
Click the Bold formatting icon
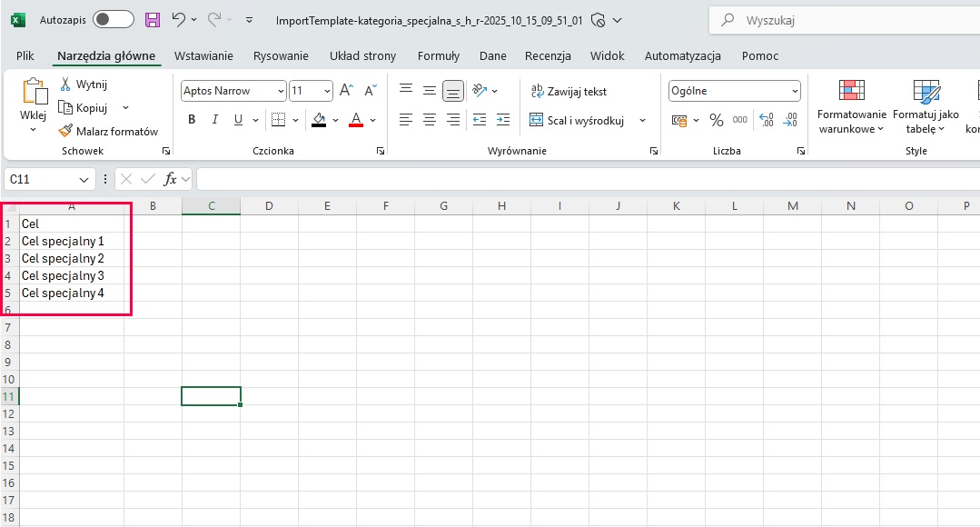[192, 120]
